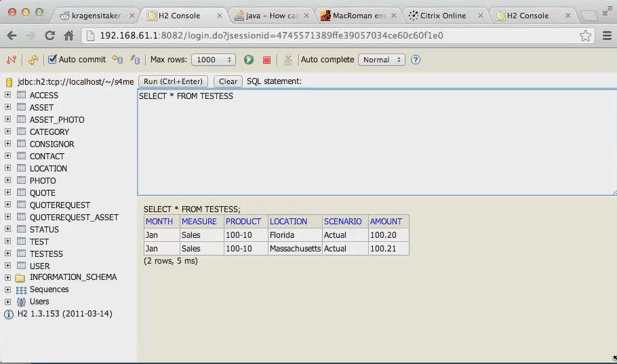Expand the INFORMATION_SCHEMA folder node
Image resolution: width=617 pixels, height=364 pixels.
[x=7, y=277]
